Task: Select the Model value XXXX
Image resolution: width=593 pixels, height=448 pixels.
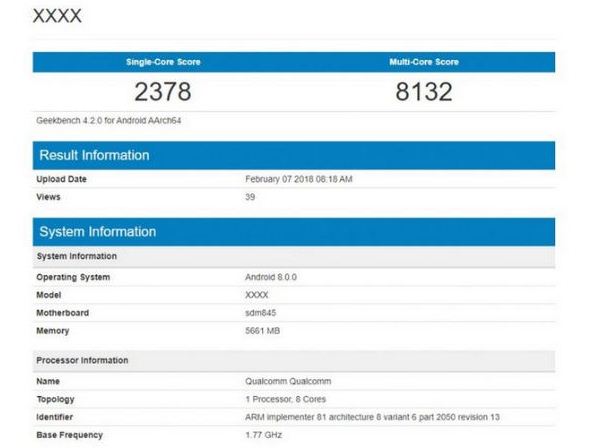Action: tap(257, 295)
